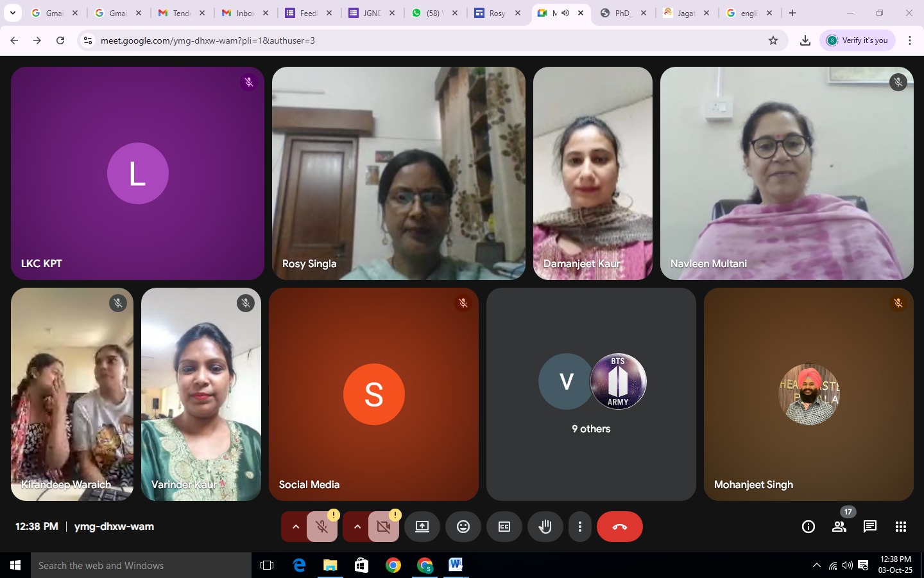Click the 'Verify it's you' profile button
Screen dimensions: 924x578
tap(857, 40)
